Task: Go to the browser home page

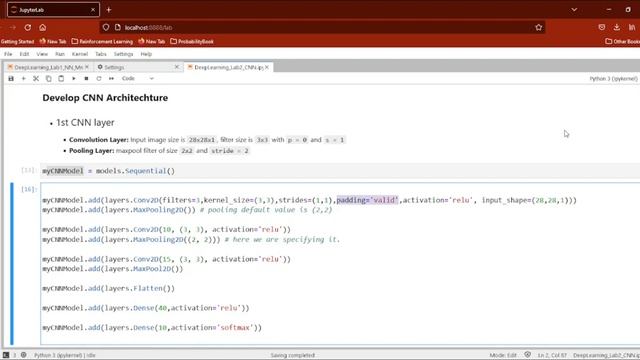Action: 42,27
